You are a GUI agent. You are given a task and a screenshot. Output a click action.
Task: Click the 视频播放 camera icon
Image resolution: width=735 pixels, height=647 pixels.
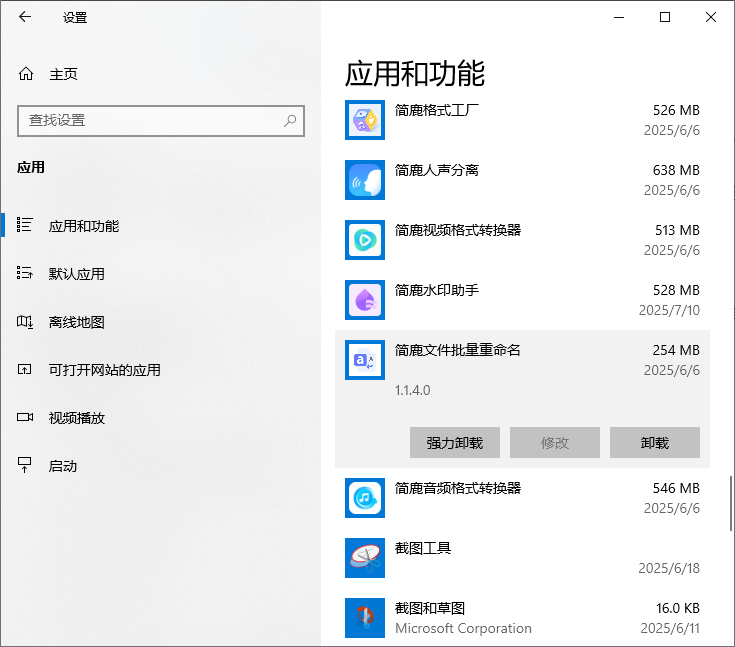[25, 417]
